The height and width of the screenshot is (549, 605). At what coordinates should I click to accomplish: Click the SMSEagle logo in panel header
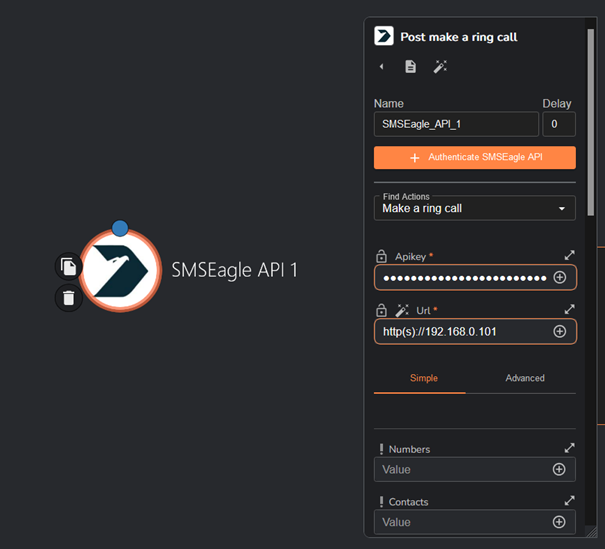click(x=384, y=36)
